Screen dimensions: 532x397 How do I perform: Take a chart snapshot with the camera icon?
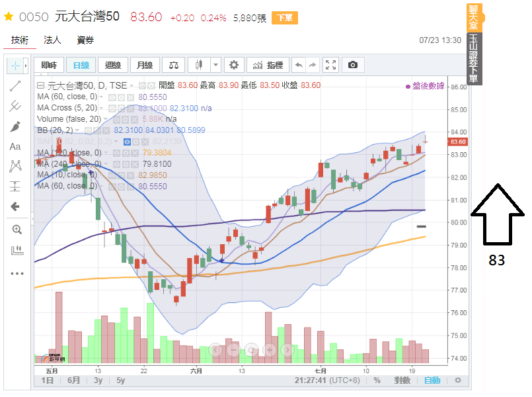[353, 65]
